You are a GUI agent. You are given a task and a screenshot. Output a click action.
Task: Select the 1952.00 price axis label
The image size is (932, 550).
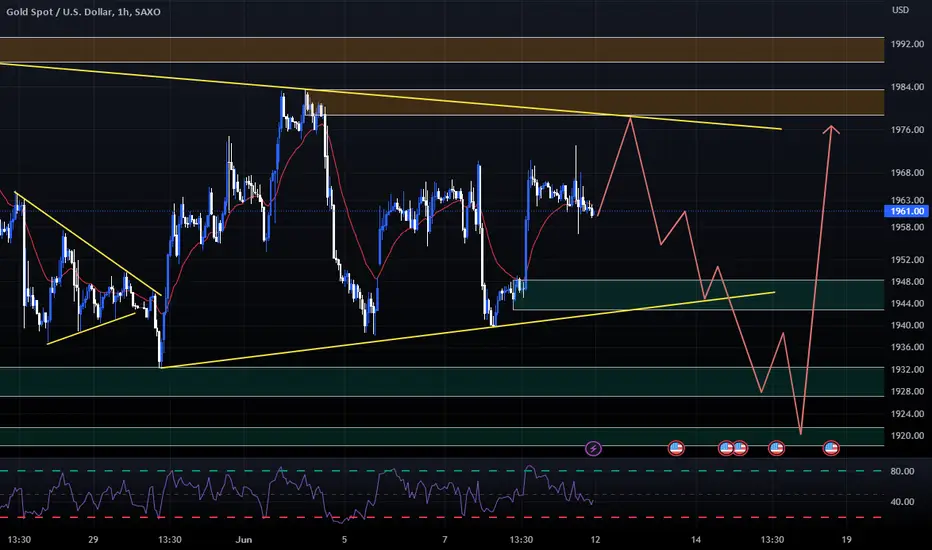[907, 259]
